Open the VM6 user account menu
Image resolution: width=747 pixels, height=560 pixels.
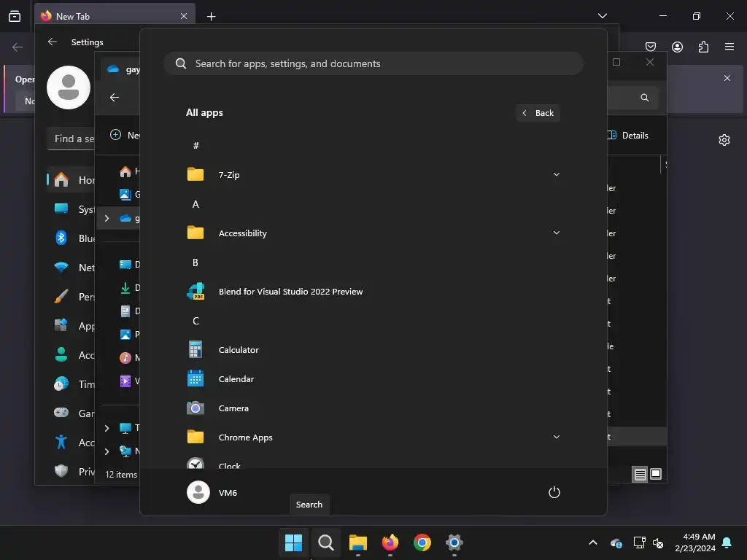212,492
